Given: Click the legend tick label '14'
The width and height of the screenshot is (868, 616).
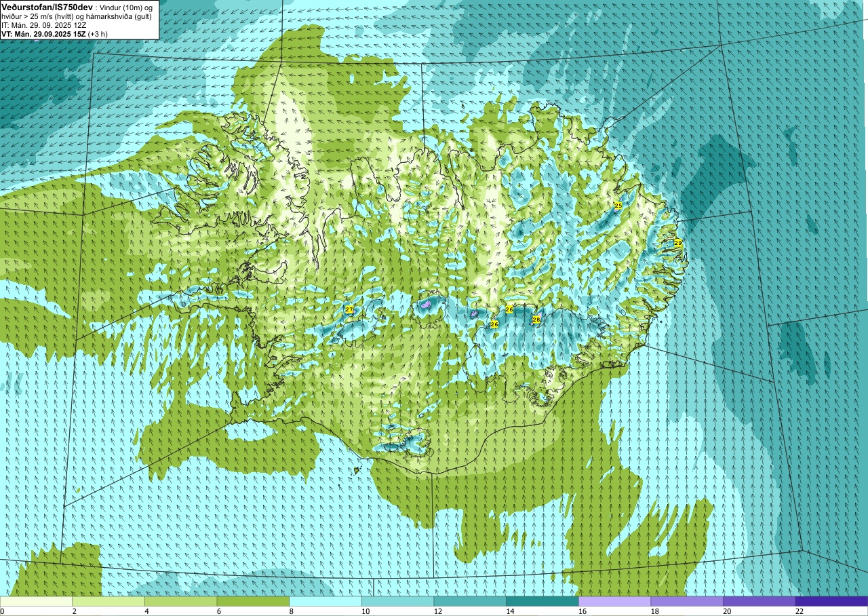Looking at the screenshot, I should [x=509, y=611].
